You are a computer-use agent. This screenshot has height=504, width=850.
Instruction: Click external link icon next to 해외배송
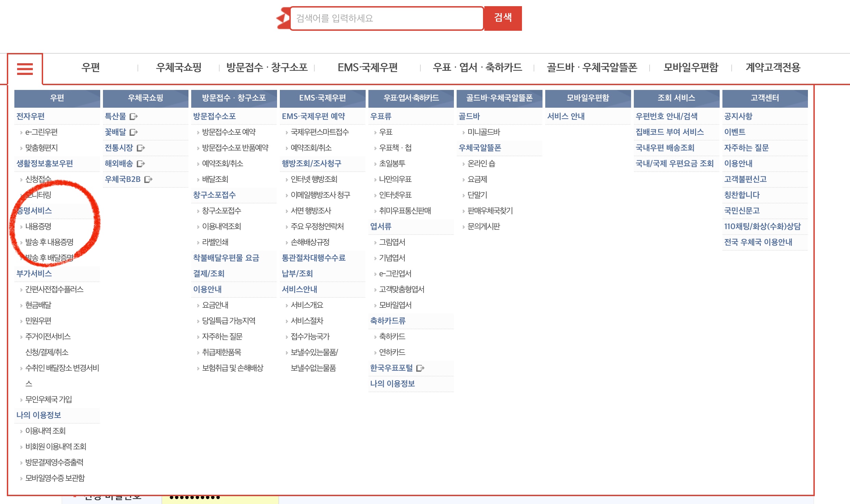(x=141, y=164)
